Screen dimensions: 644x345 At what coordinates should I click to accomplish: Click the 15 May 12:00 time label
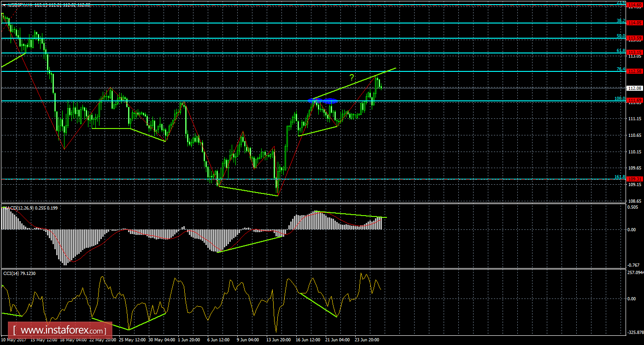(43, 340)
